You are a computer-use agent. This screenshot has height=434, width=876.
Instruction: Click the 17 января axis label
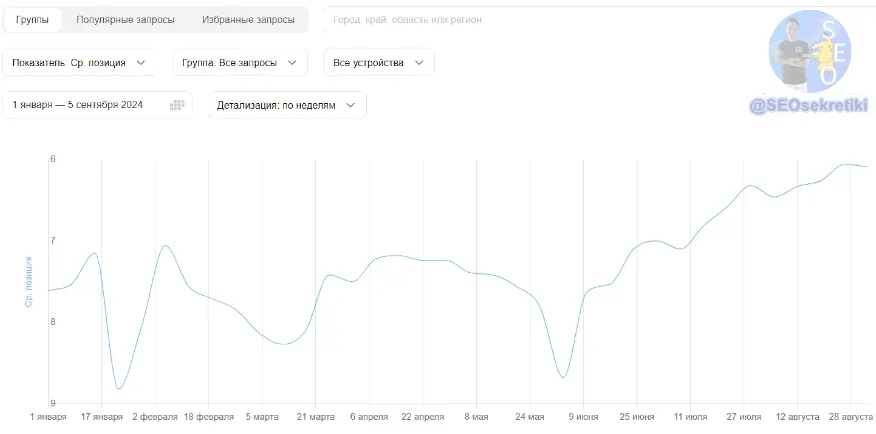click(x=100, y=417)
